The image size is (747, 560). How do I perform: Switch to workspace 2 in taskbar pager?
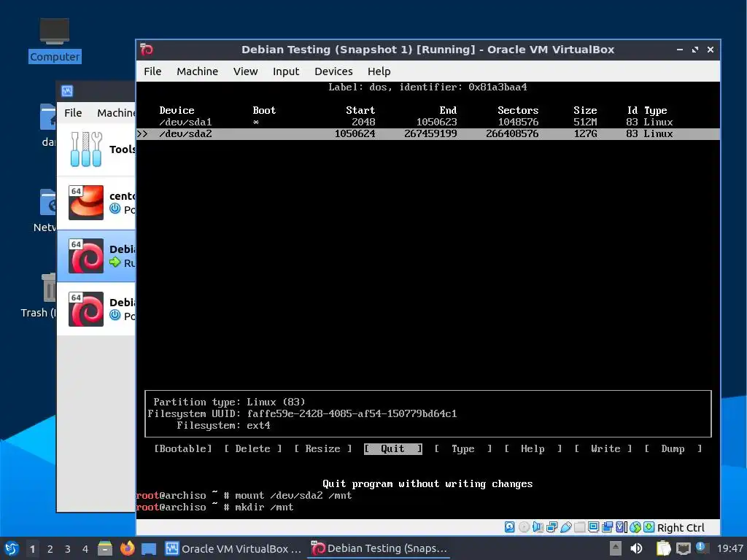(50, 548)
